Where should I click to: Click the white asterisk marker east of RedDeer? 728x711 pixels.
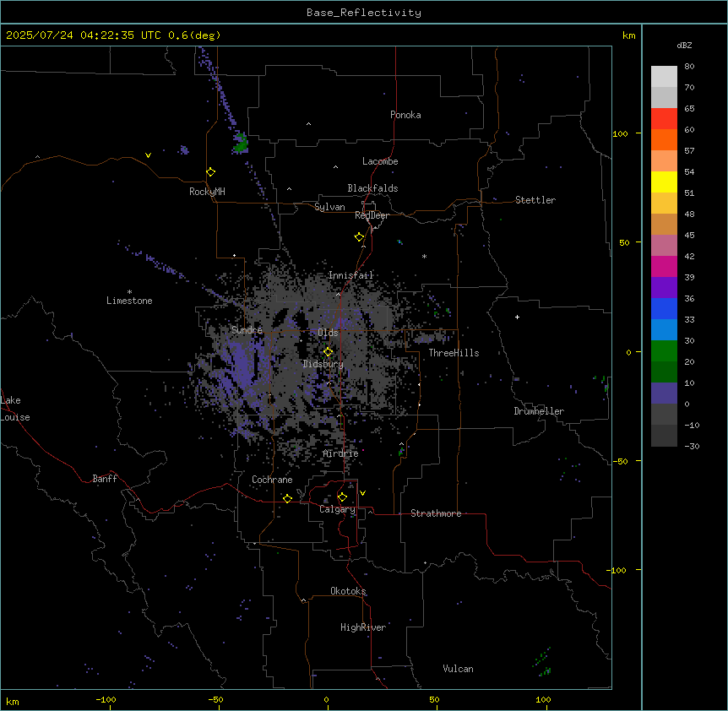pos(424,256)
